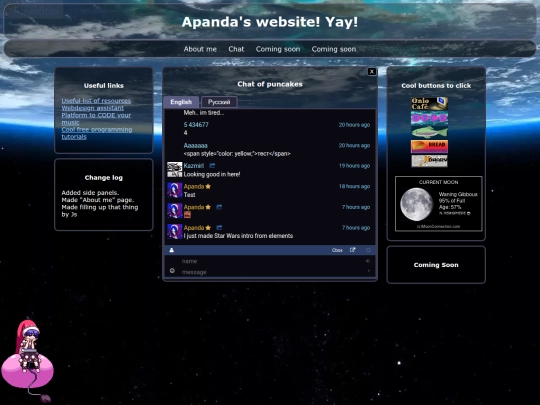Click the green fish button badge
The image size is (540, 405).
tap(429, 132)
